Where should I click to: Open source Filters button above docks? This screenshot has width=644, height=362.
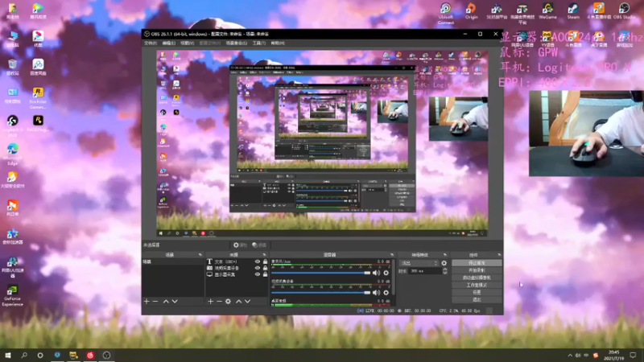(x=259, y=245)
